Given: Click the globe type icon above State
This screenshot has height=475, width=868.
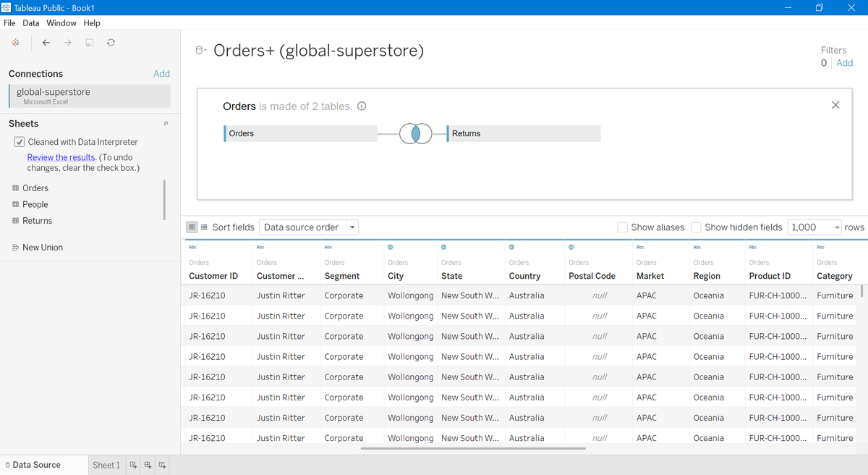Looking at the screenshot, I should pyautogui.click(x=444, y=248).
